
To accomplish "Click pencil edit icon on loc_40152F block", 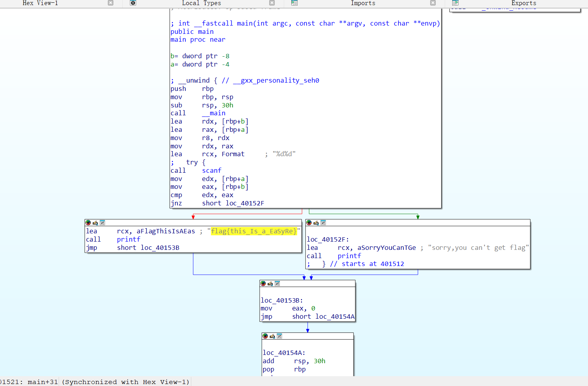I will tap(316, 223).
